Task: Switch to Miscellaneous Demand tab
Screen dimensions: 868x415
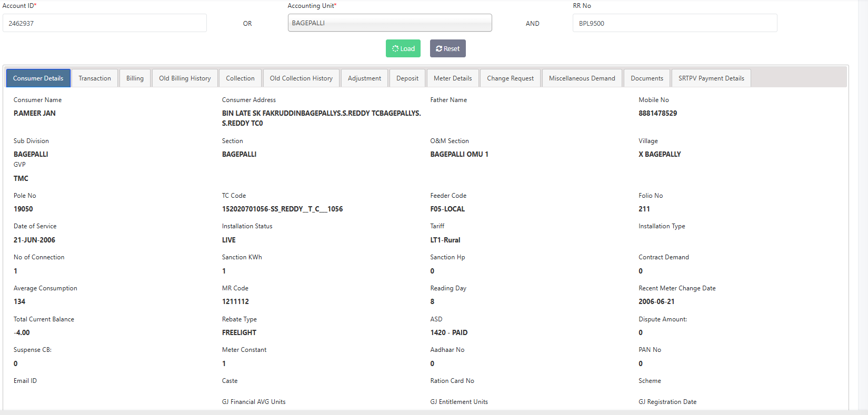Action: [582, 78]
